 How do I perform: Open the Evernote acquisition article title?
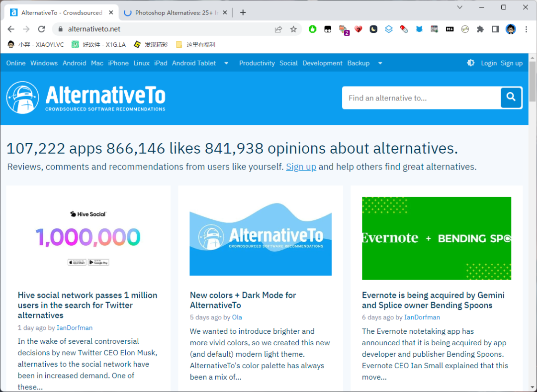point(433,300)
